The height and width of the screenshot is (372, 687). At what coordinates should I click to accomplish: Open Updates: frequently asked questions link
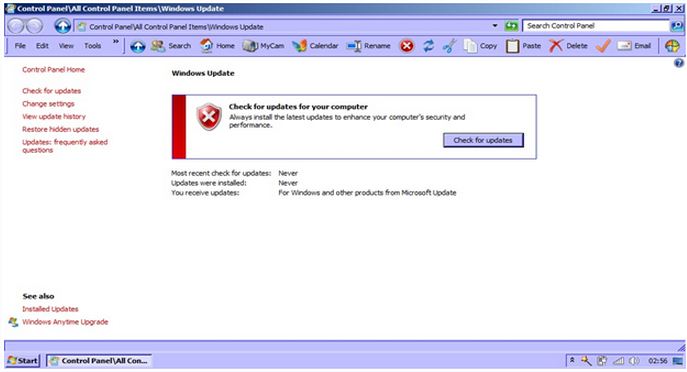65,146
